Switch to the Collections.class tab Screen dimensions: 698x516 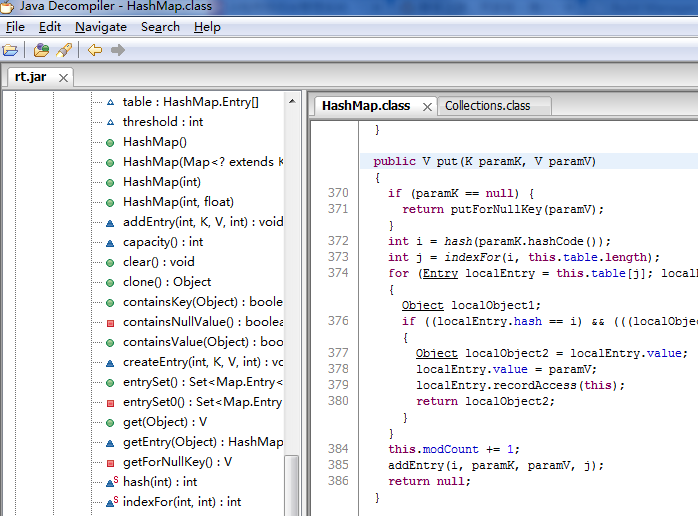487,106
